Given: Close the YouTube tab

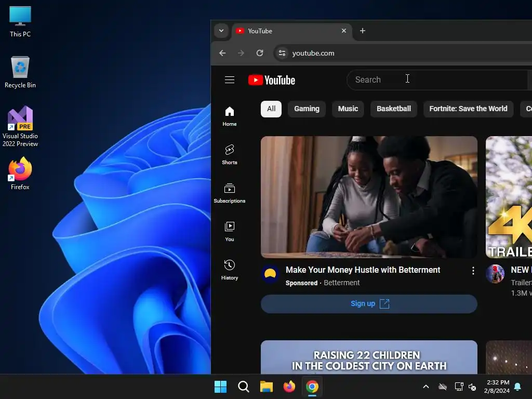Looking at the screenshot, I should pos(344,31).
